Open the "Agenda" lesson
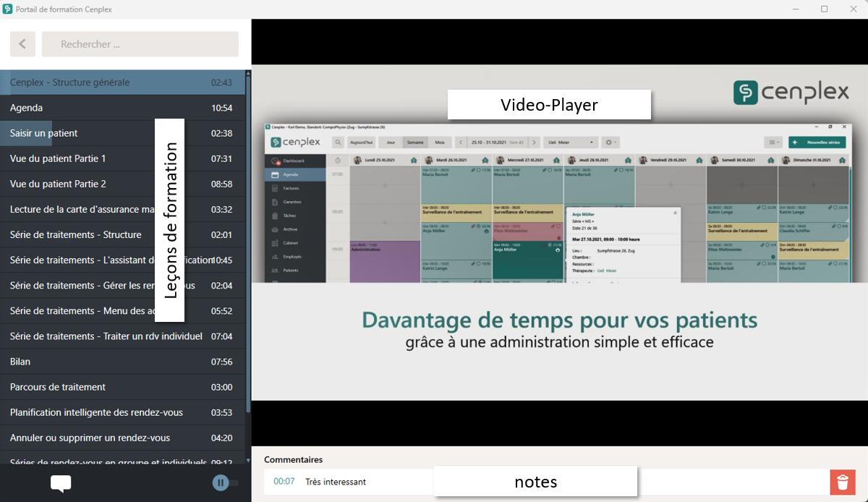Screen dimensions: 868x502 coord(122,108)
